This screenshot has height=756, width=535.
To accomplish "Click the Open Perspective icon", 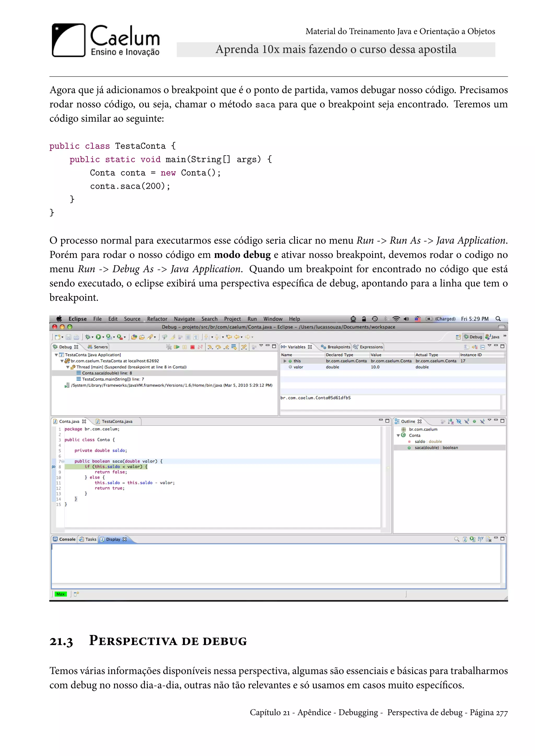I will tap(458, 337).
